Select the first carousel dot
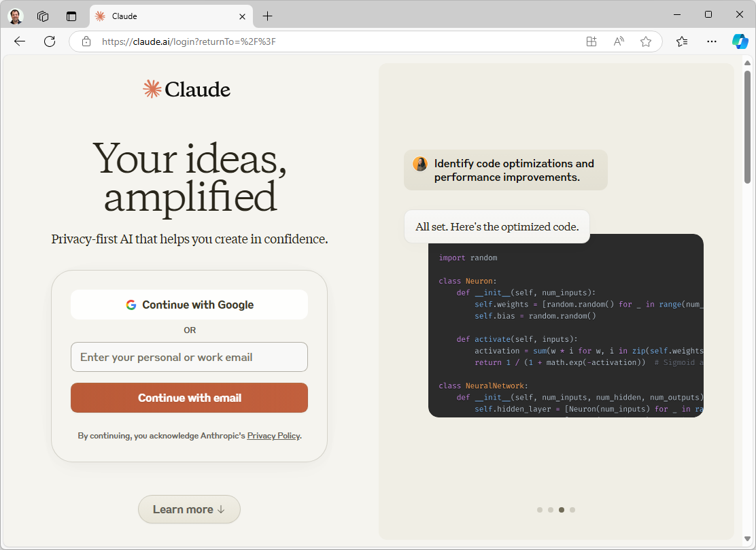 [540, 509]
